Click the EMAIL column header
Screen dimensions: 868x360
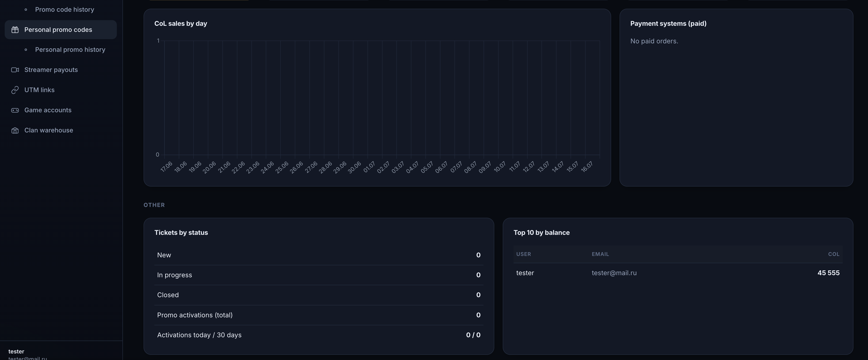click(600, 254)
